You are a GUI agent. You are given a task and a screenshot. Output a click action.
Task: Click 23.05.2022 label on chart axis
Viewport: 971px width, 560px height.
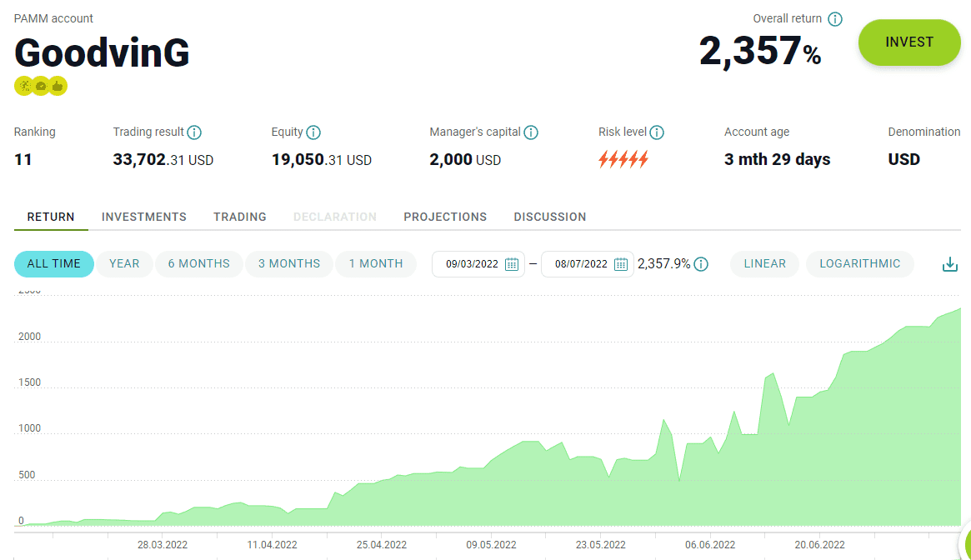coord(601,545)
